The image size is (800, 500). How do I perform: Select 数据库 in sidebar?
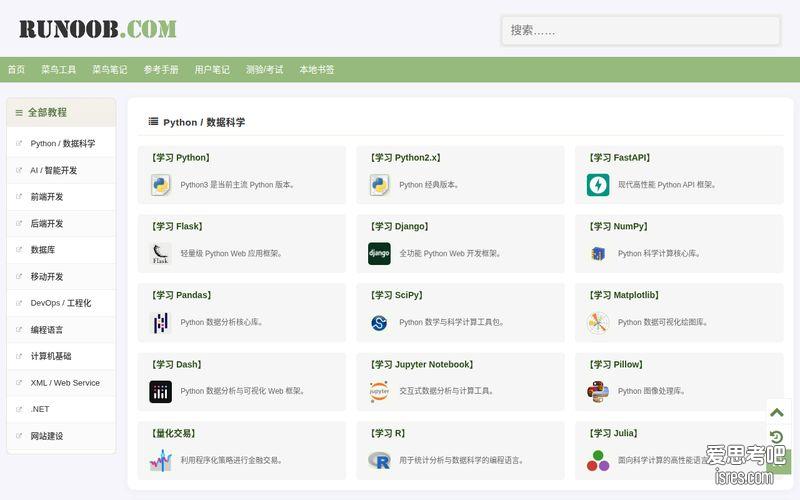click(x=43, y=249)
